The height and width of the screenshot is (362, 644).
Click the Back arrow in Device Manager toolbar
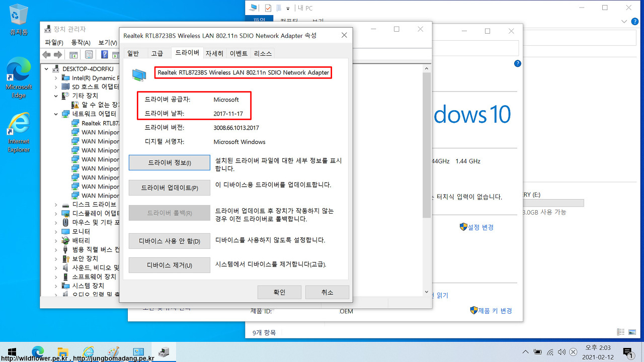[46, 55]
